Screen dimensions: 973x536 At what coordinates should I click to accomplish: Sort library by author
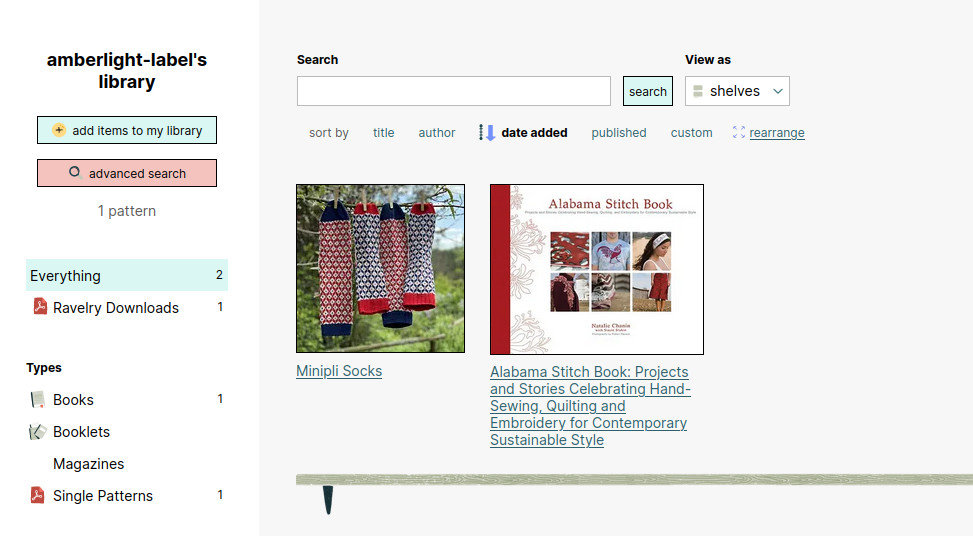(x=437, y=133)
